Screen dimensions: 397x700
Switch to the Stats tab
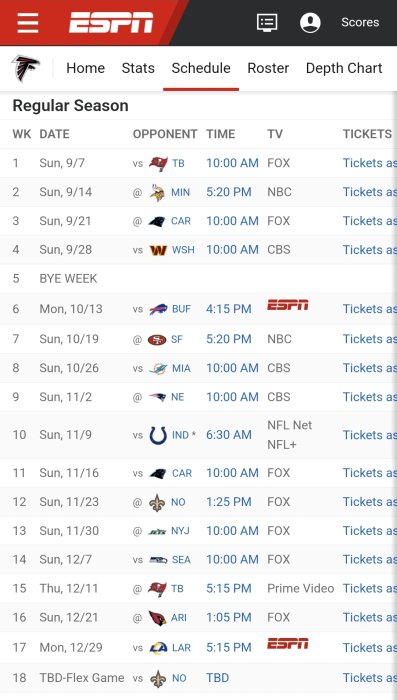click(138, 68)
